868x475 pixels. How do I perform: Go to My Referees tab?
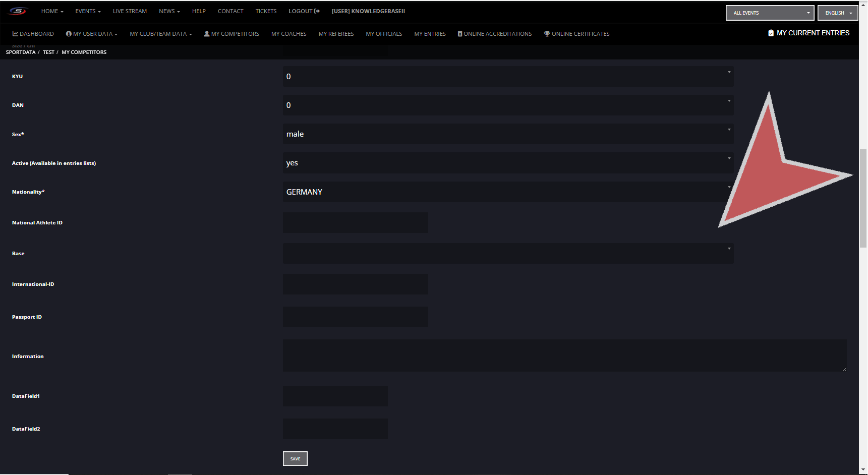point(336,34)
